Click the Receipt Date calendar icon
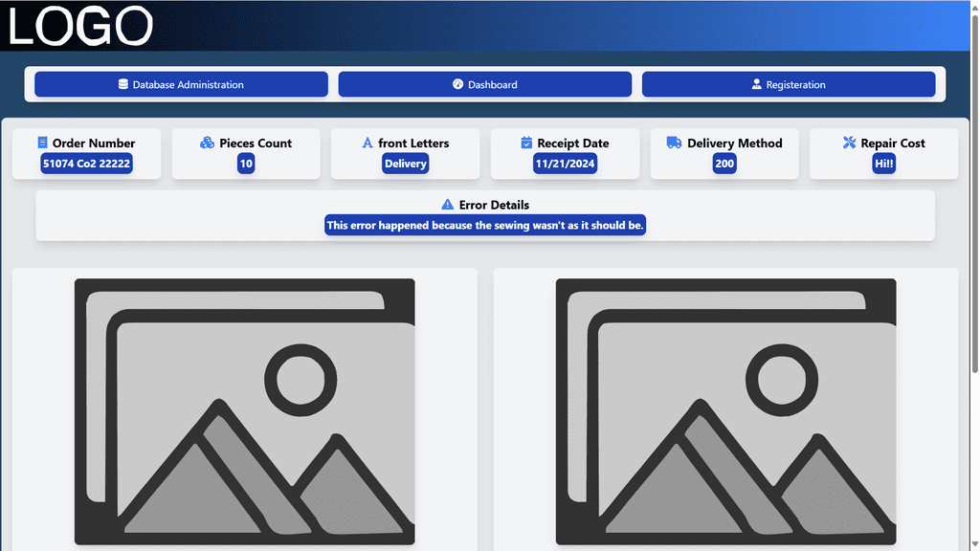Viewport: 980px width, 551px height. [x=526, y=143]
